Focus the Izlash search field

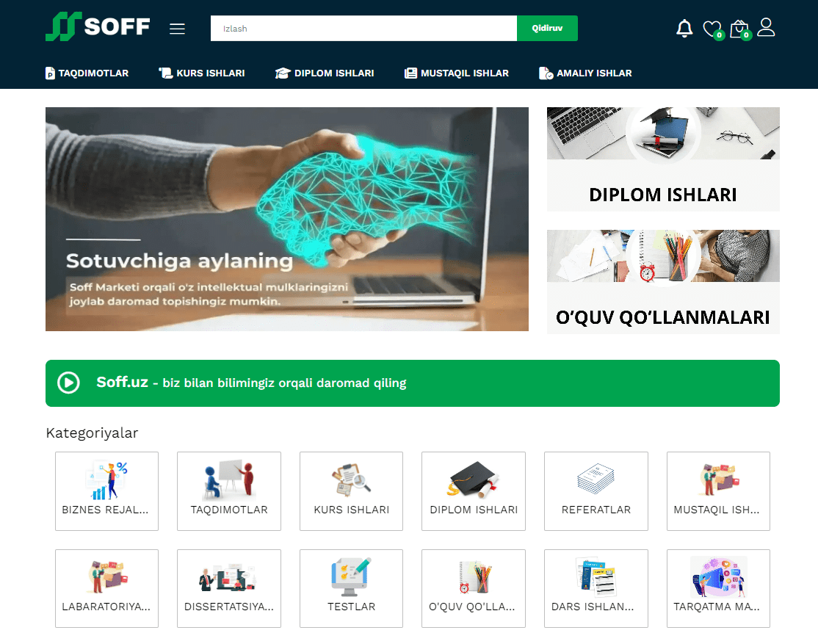coord(363,28)
